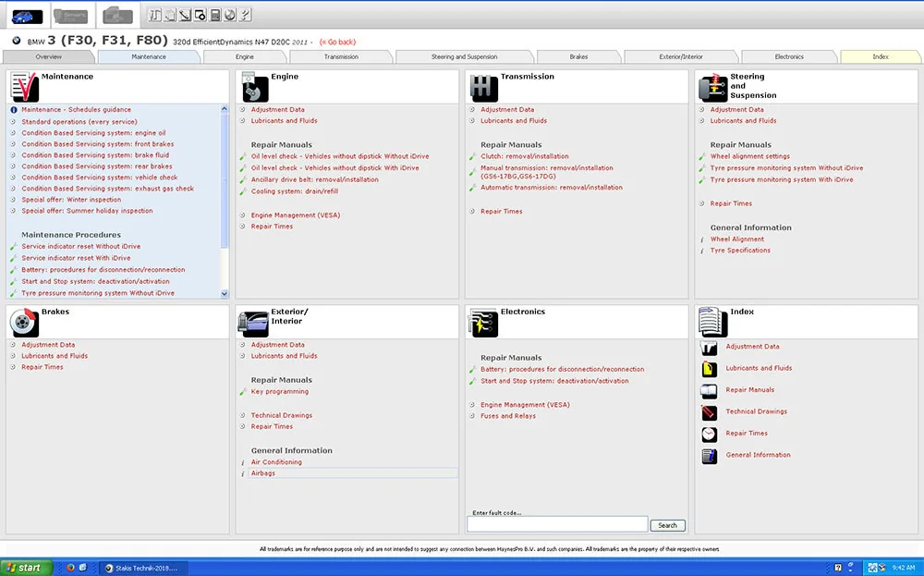The height and width of the screenshot is (576, 924).
Task: Open Cooling system: drain/refill link
Action: click(295, 191)
